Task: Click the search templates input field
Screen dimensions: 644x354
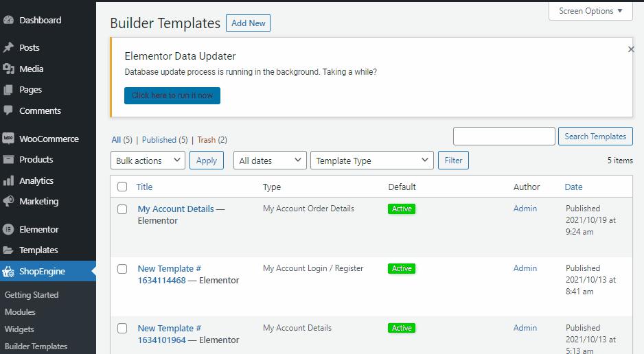Action: pyautogui.click(x=504, y=137)
